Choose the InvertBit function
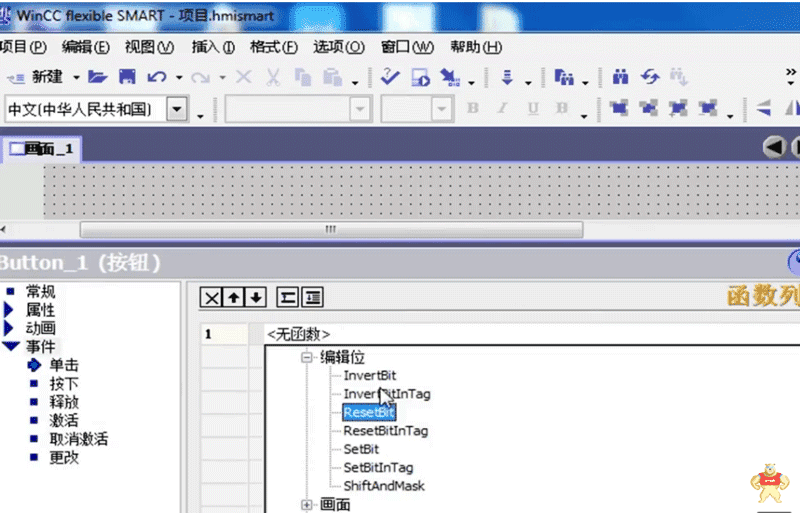This screenshot has width=800, height=513. (369, 375)
